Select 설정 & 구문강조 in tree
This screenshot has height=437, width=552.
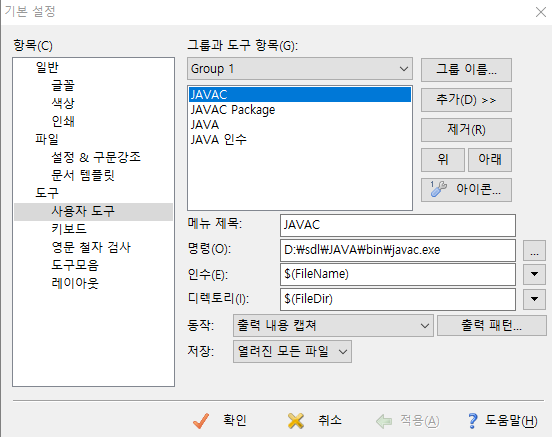(x=96, y=157)
